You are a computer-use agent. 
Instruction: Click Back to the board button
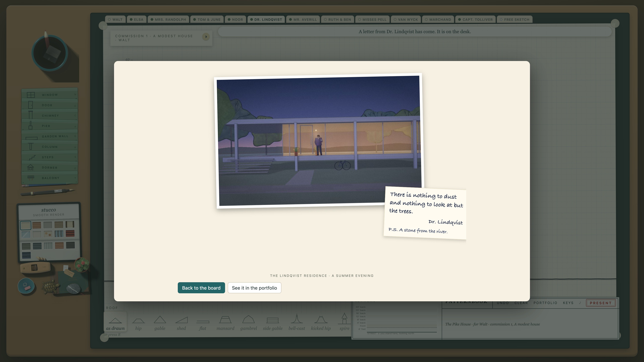pyautogui.click(x=201, y=288)
